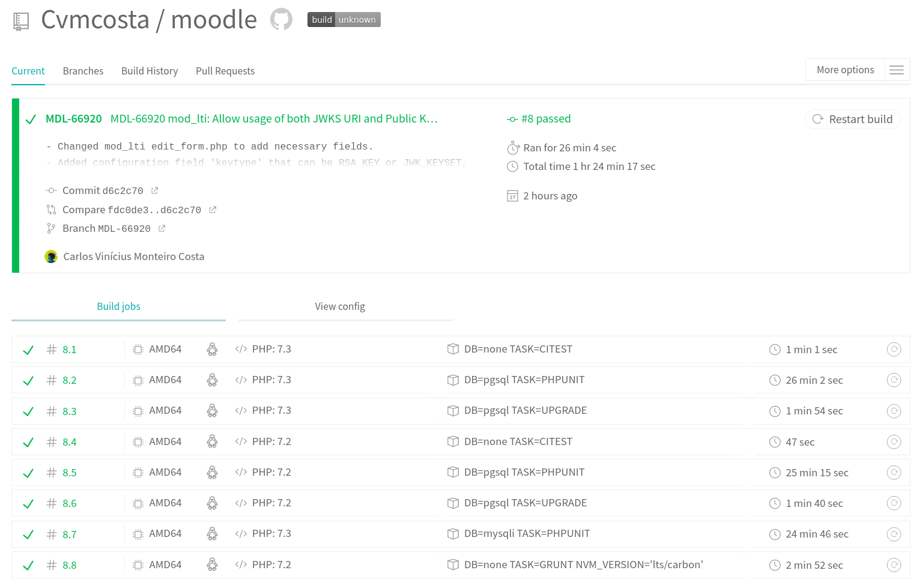Restart job 8.5 using its restart icon
Screen dimensions: 920x588
894,472
